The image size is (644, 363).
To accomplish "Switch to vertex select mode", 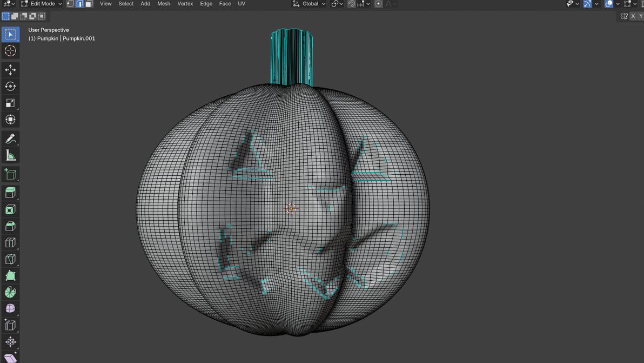I will pos(70,4).
